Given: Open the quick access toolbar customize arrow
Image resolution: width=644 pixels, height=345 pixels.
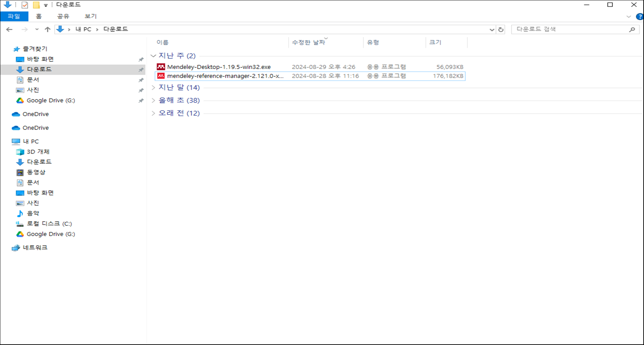Looking at the screenshot, I should [x=46, y=5].
